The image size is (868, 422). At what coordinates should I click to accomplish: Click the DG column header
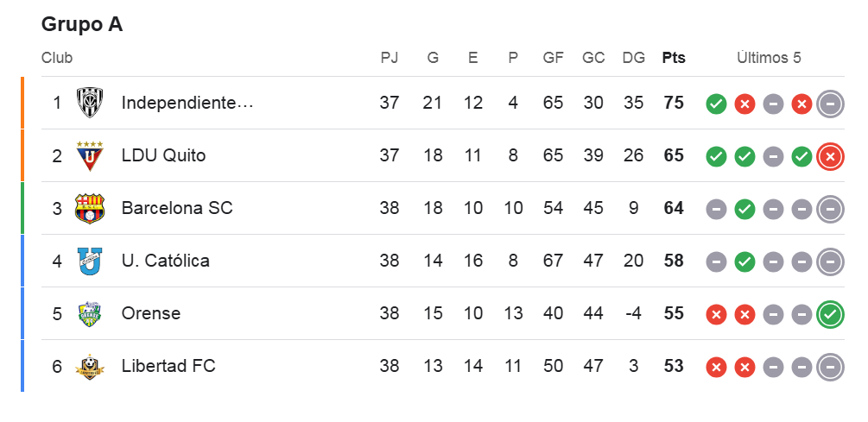click(633, 58)
